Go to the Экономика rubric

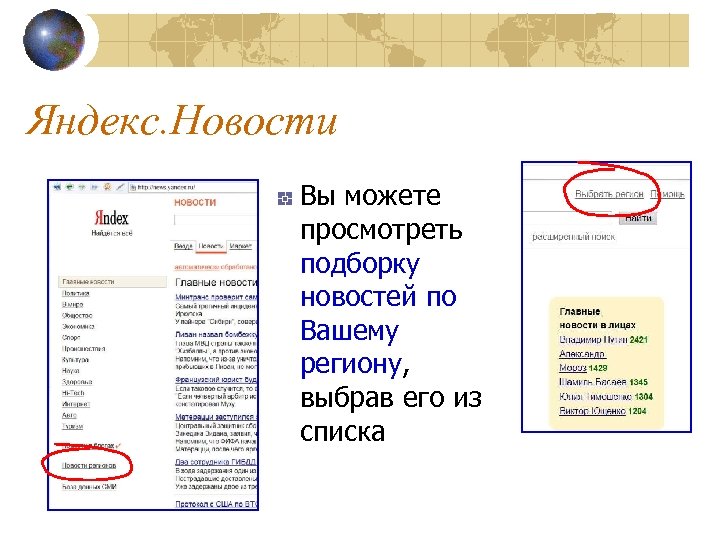pyautogui.click(x=78, y=326)
